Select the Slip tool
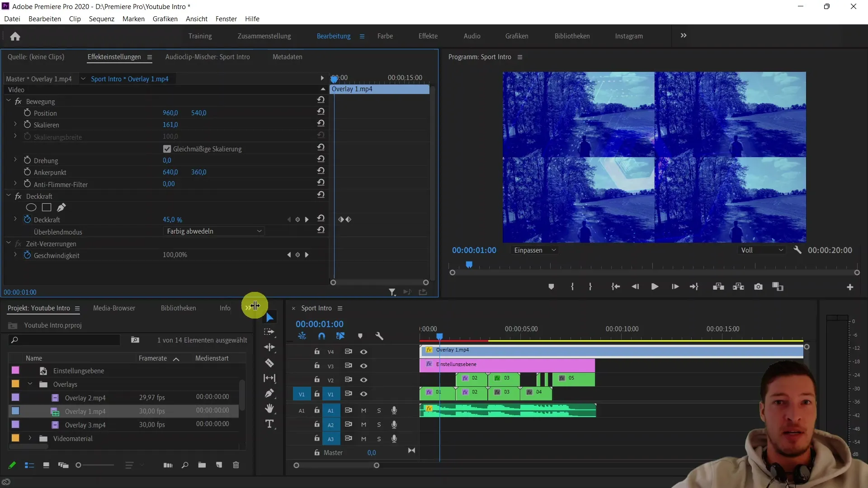868x488 pixels. pos(269,378)
